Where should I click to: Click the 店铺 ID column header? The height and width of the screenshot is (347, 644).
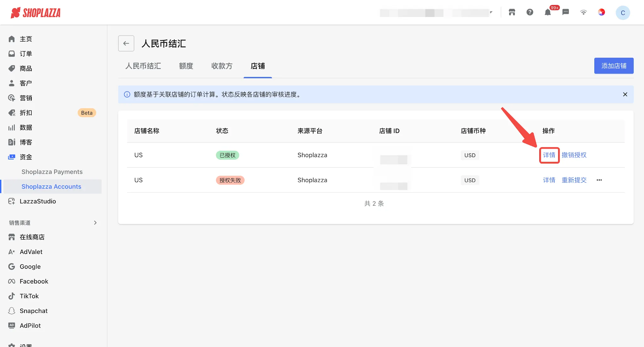(x=389, y=131)
